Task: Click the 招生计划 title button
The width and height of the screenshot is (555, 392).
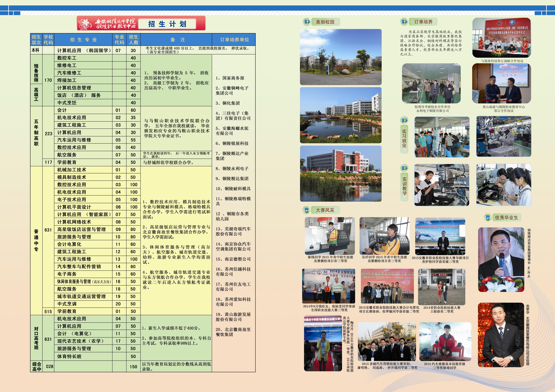Action: click(x=167, y=24)
